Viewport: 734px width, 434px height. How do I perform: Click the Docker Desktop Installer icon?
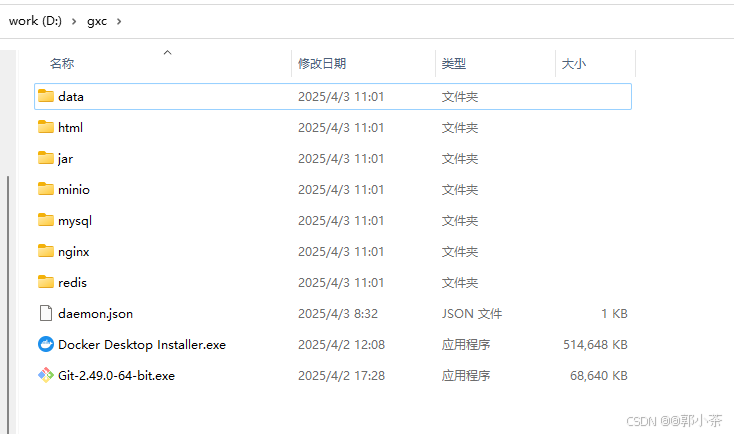click(x=45, y=344)
